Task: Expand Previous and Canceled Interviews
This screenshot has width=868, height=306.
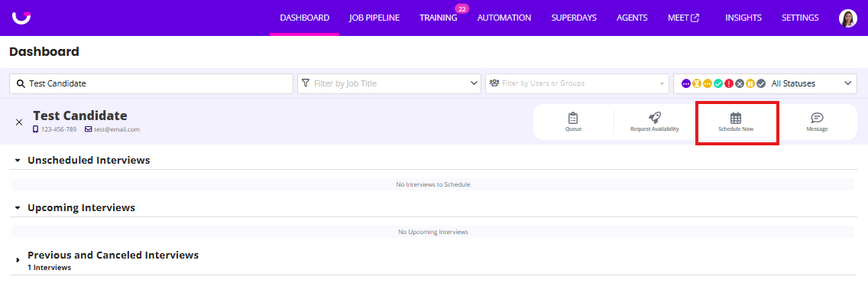Action: [17, 260]
